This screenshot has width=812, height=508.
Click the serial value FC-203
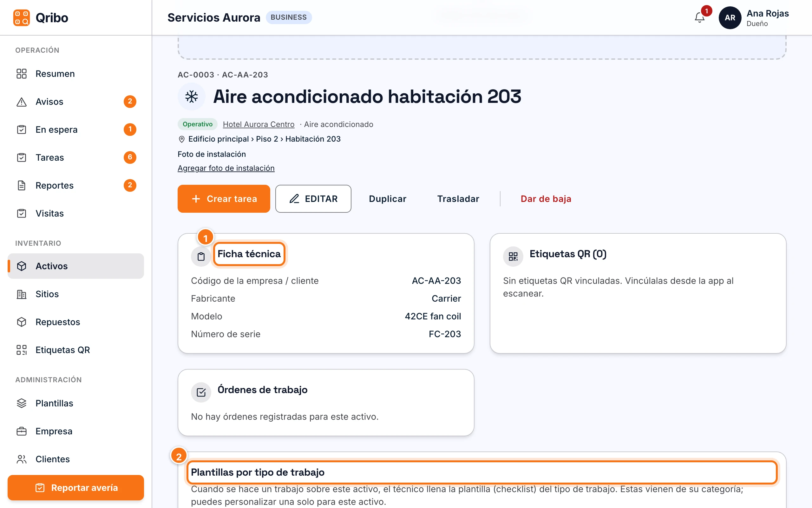445,334
